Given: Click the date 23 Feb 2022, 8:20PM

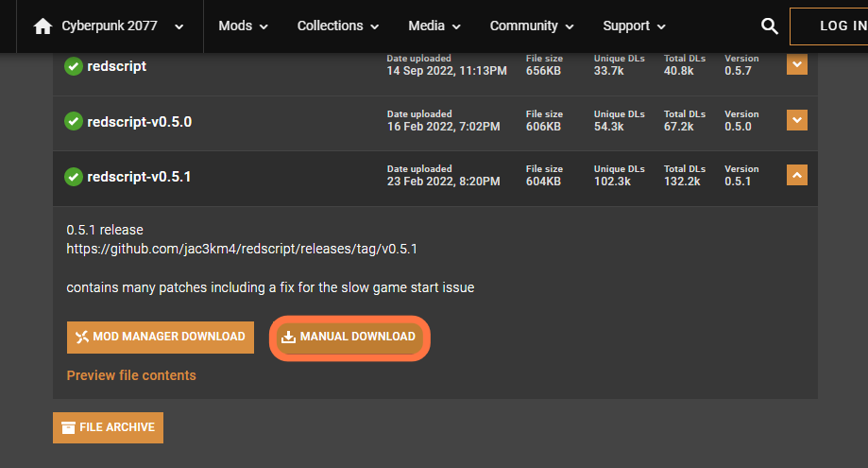Looking at the screenshot, I should 443,182.
